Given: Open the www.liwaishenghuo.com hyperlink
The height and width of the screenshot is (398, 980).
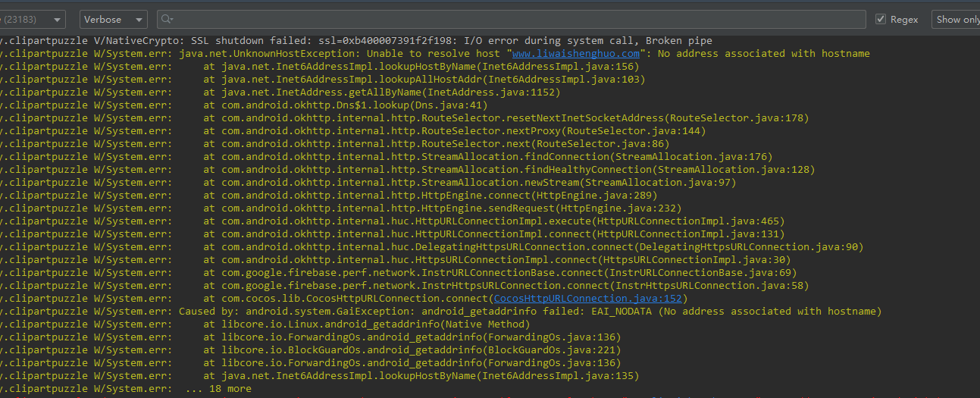Looking at the screenshot, I should coord(576,54).
